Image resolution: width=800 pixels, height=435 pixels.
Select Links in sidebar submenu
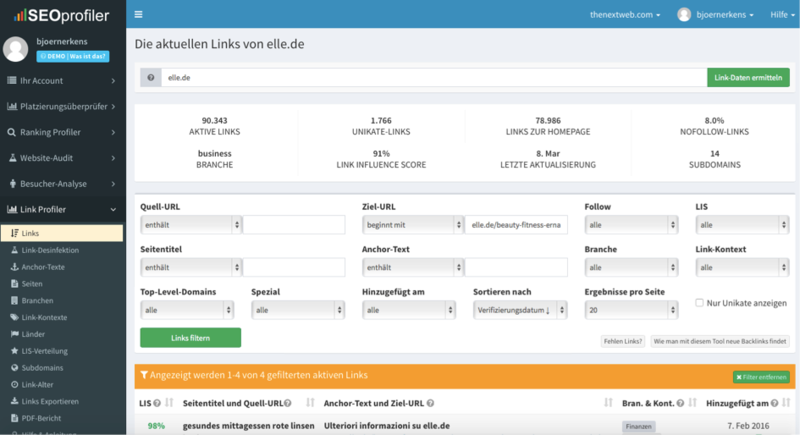[62, 233]
